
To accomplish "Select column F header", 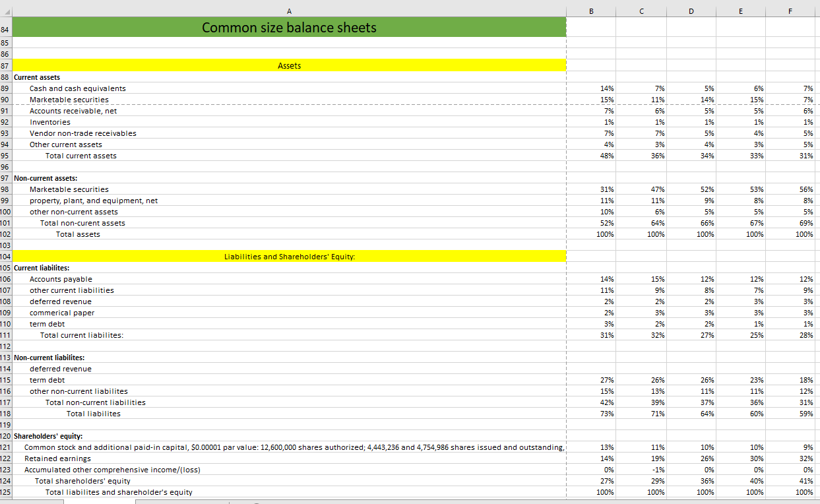I will point(789,11).
